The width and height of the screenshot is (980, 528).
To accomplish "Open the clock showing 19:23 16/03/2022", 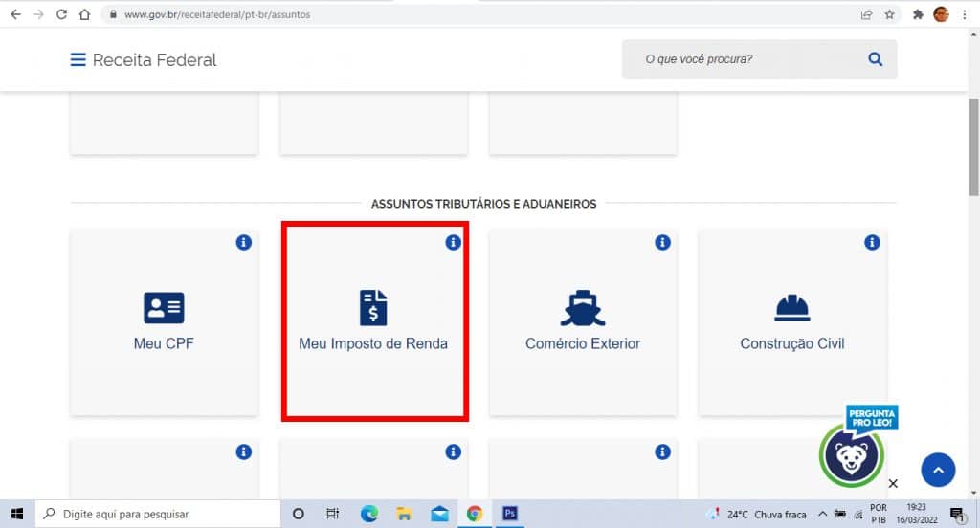I will coord(916,514).
